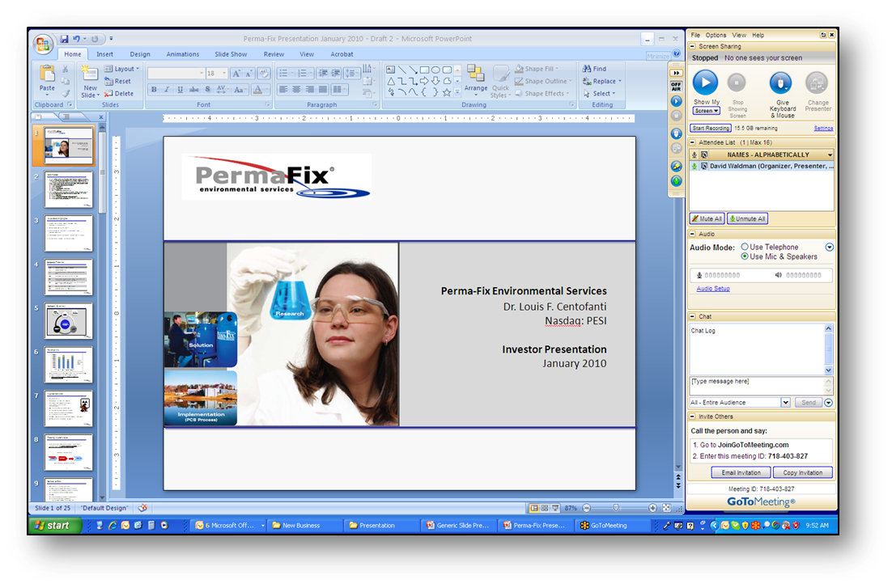Collapse the Screen Sharing section
Image resolution: width=892 pixels, height=588 pixels.
(692, 47)
